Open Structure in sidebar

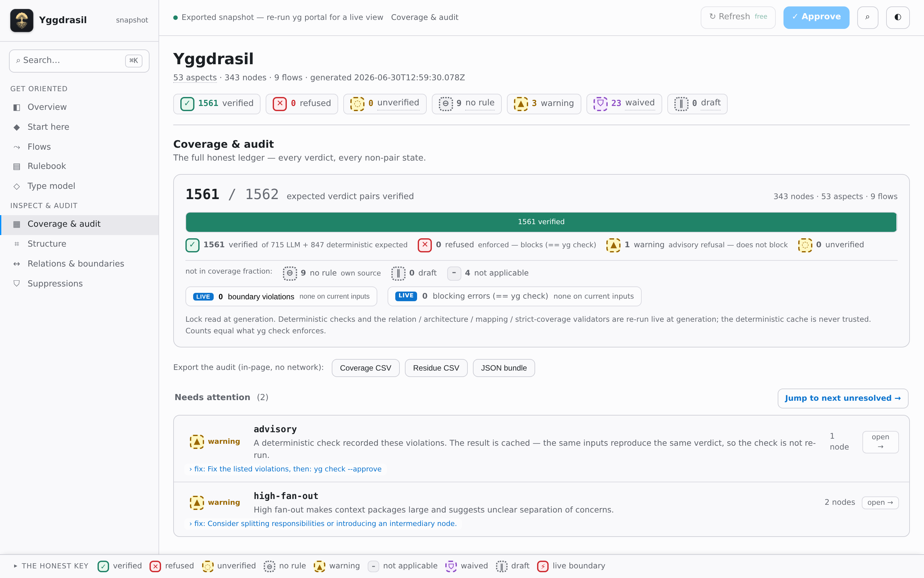80,244
